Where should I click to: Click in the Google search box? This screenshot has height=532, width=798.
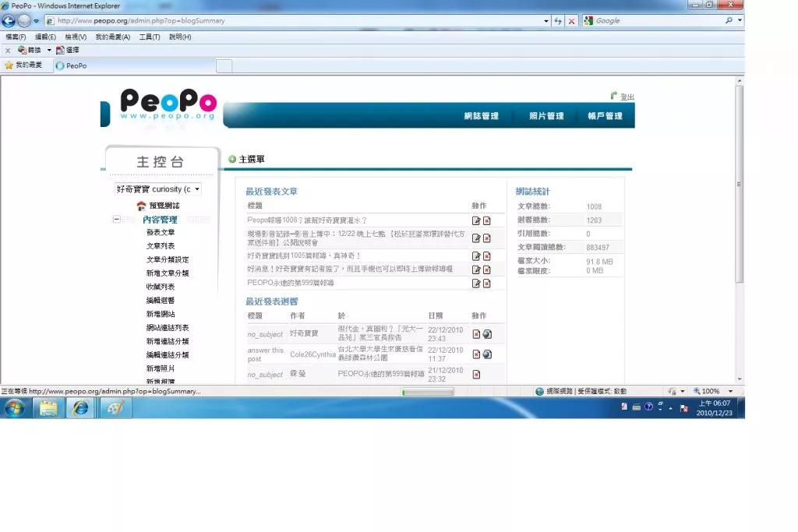[x=659, y=21]
